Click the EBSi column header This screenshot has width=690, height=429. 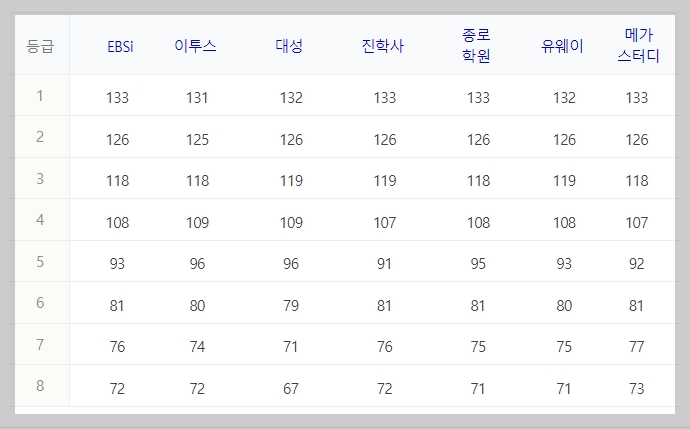coord(120,46)
